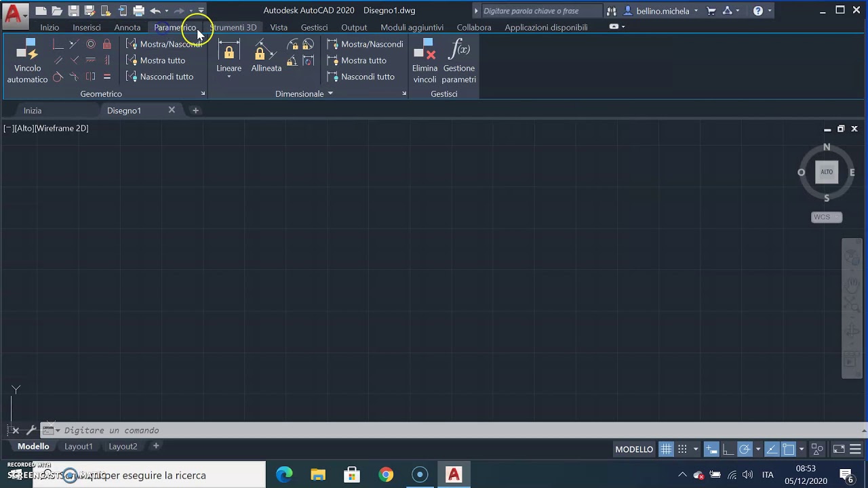Choose the Lineare dimensional constraint
Viewport: 868px width, 488px height.
click(229, 56)
